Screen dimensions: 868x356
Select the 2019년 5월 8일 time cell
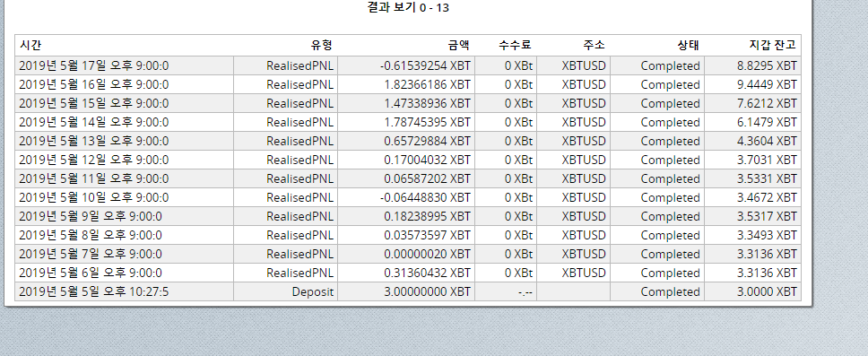point(124,235)
